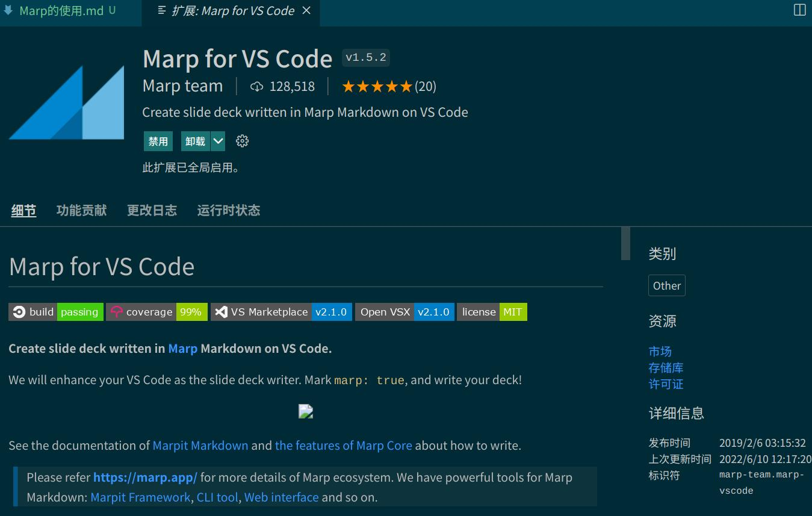The height and width of the screenshot is (516, 812).
Task: Click the 128,518 install count
Action: (x=292, y=87)
